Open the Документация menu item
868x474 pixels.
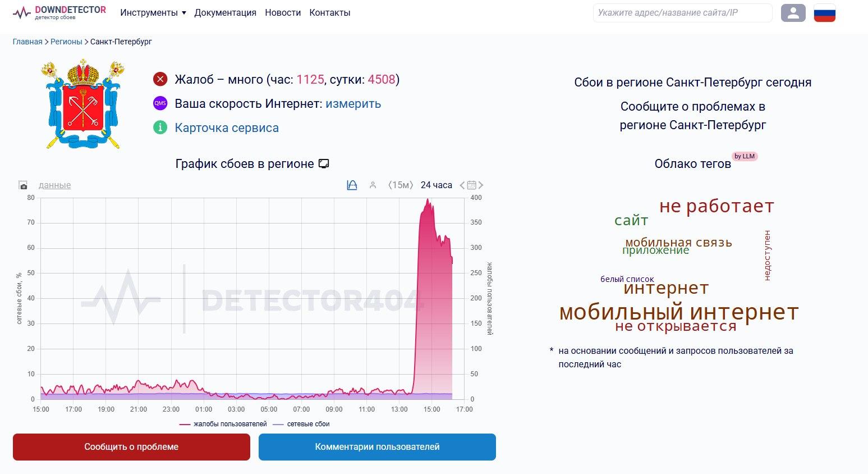(x=225, y=13)
